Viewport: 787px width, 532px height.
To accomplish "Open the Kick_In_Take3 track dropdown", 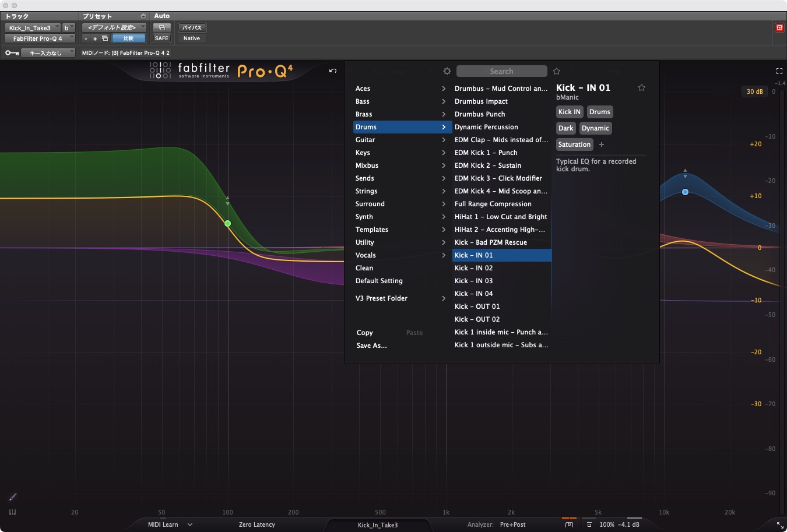I will coord(32,27).
